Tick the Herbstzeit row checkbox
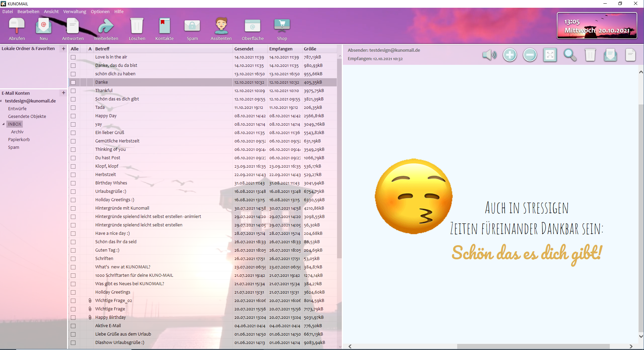The height and width of the screenshot is (350, 644). tap(73, 175)
